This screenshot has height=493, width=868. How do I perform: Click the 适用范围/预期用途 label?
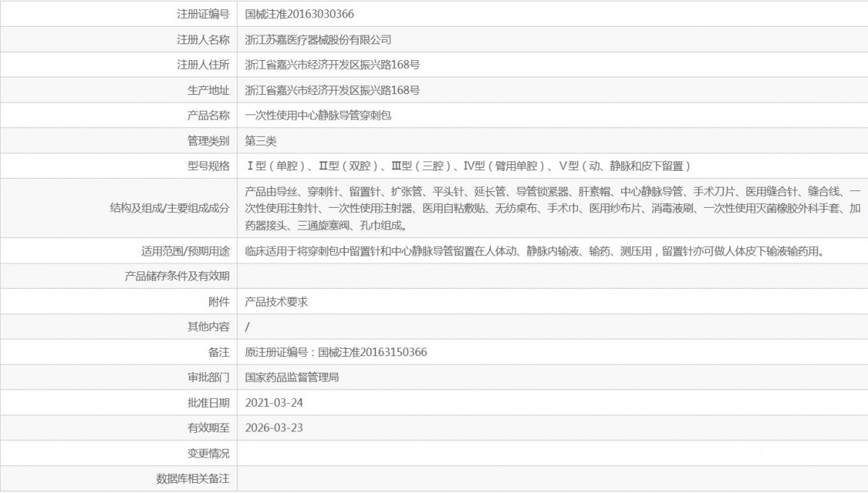pyautogui.click(x=186, y=251)
